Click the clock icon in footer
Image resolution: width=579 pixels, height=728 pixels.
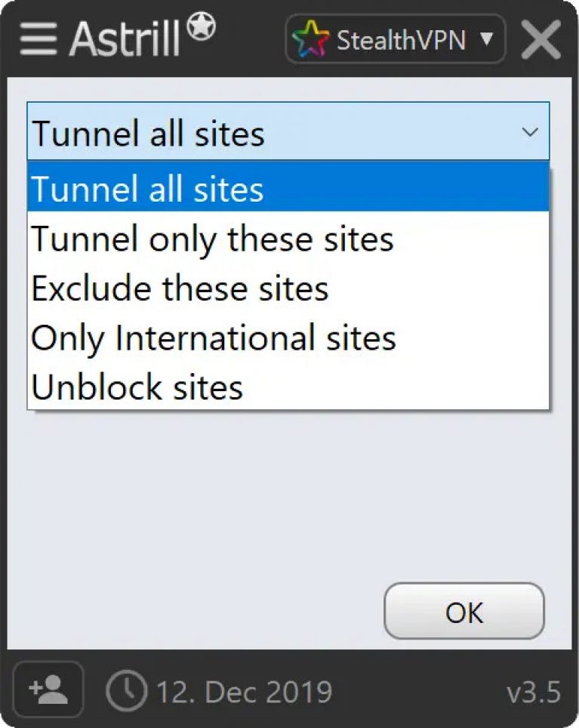(126, 689)
